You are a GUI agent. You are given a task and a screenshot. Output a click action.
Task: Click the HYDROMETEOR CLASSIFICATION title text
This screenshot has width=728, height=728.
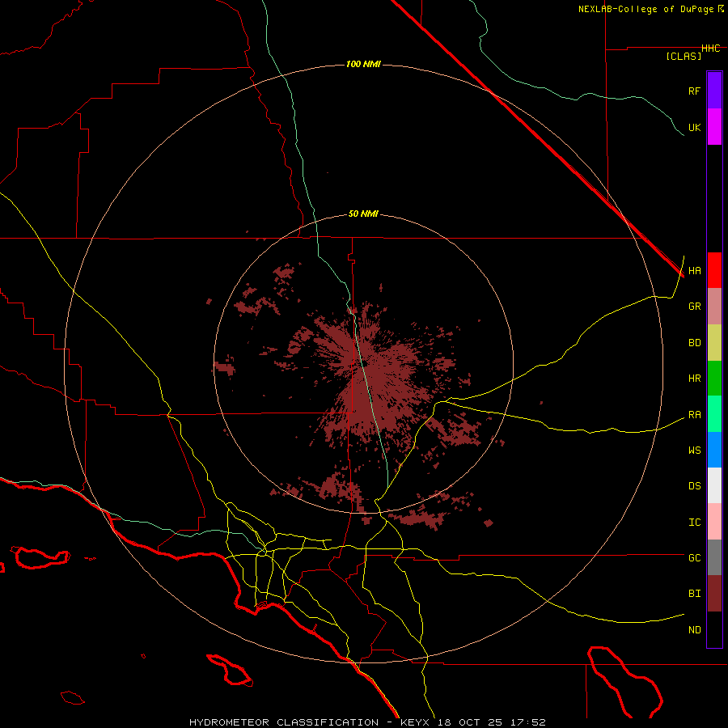click(x=284, y=722)
